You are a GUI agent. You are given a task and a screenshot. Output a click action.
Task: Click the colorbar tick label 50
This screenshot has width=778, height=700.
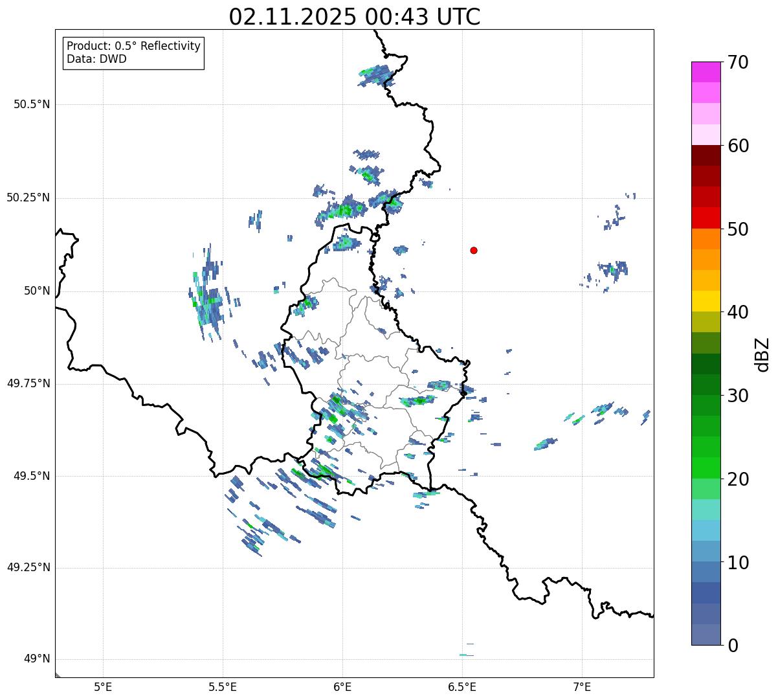click(738, 229)
